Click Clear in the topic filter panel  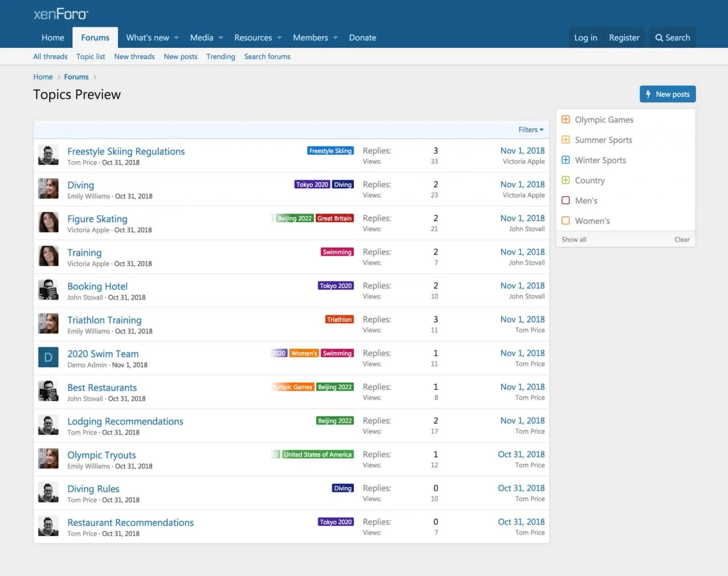[x=681, y=240]
